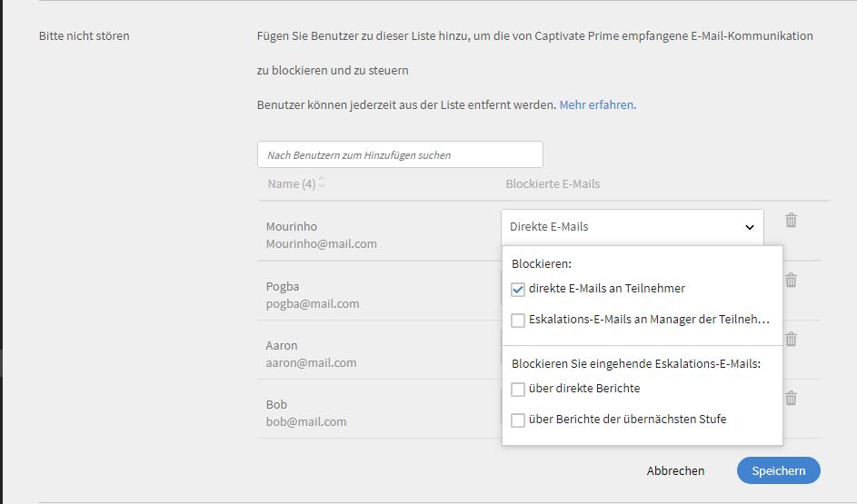857x504 pixels.
Task: Click Aaron's email address
Action: (x=311, y=362)
